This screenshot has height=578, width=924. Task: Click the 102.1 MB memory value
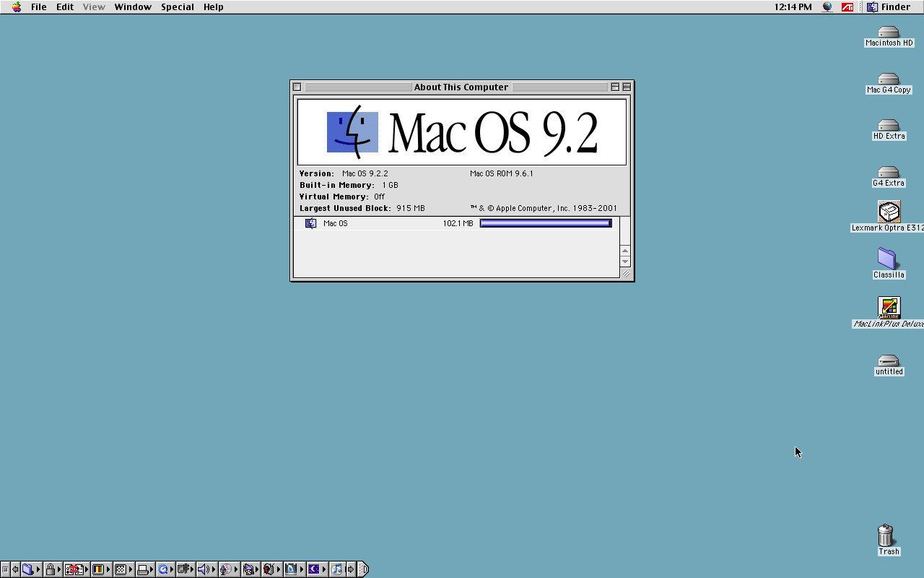click(458, 223)
